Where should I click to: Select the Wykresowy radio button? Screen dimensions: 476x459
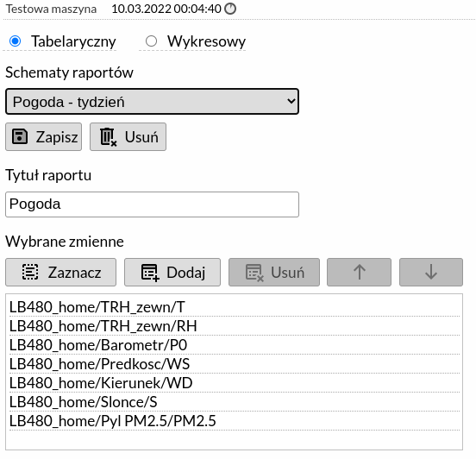151,41
